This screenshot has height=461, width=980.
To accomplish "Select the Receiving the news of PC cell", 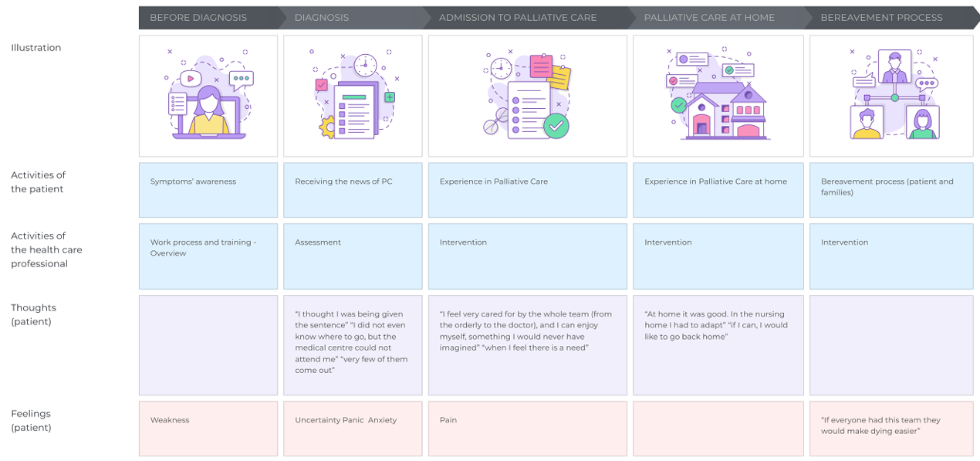I will (353, 190).
